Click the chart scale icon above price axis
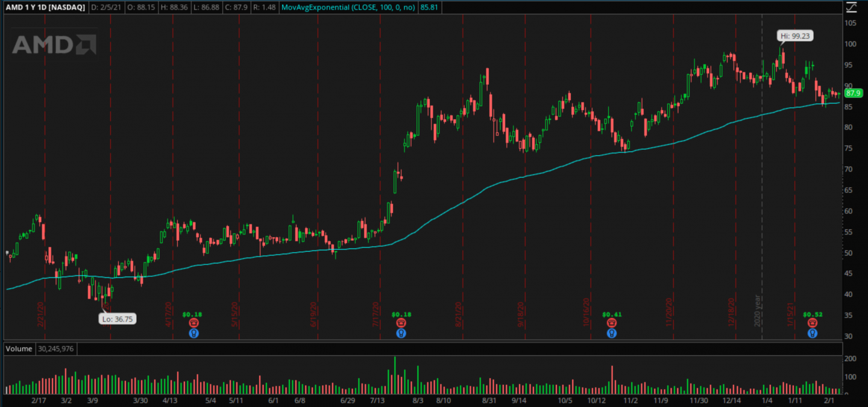 [x=851, y=8]
